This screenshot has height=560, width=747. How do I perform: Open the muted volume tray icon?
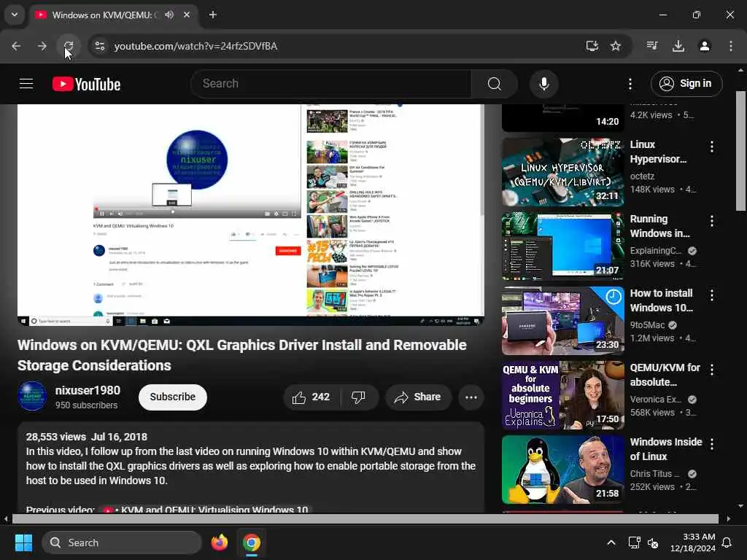[653, 542]
